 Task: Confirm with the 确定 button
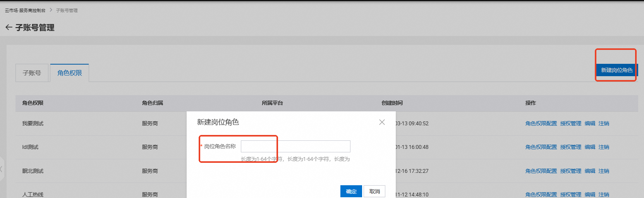[351, 191]
